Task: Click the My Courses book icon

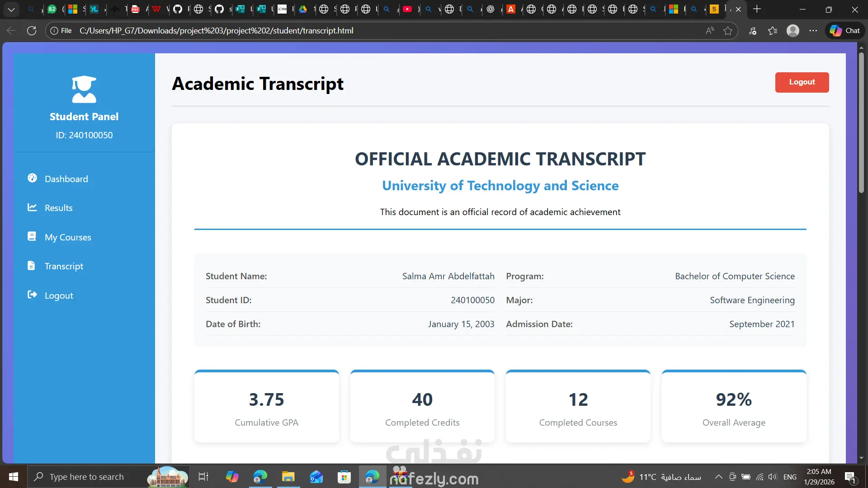Action: 32,236
